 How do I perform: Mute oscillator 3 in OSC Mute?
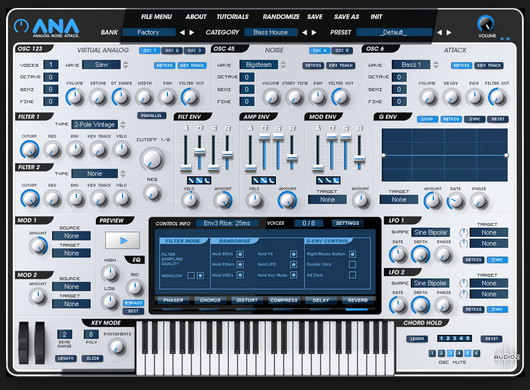click(x=450, y=353)
